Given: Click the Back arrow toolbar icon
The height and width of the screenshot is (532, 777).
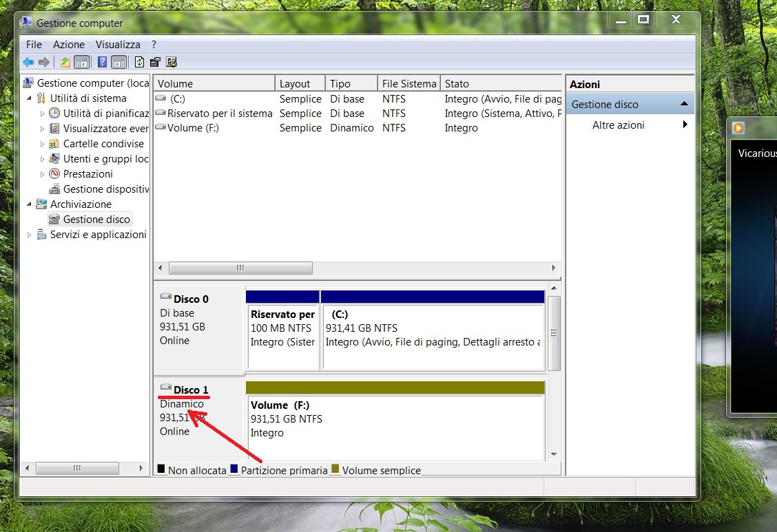Looking at the screenshot, I should pyautogui.click(x=28, y=63).
